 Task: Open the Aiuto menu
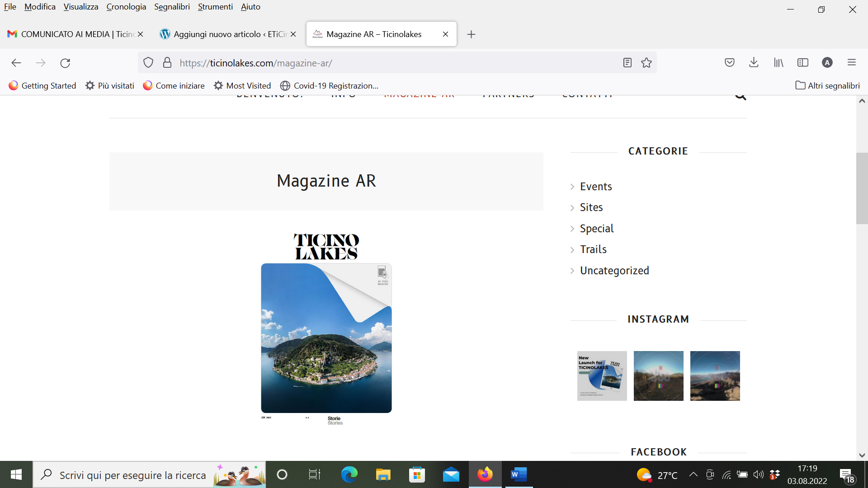[x=250, y=7]
